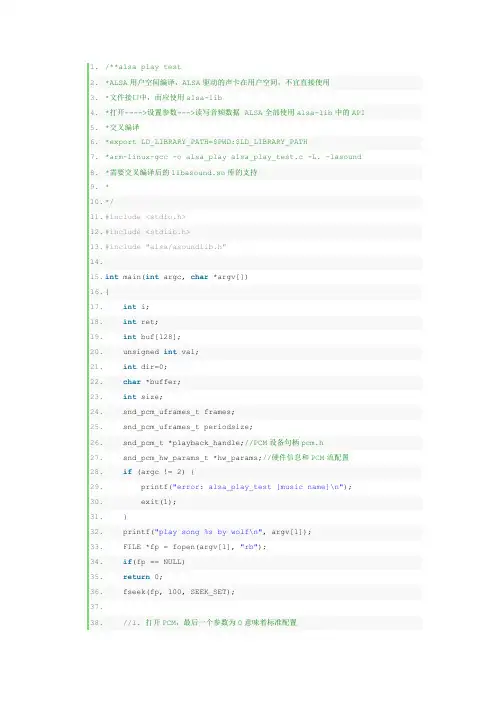Select the '#include <stdio.h>' line
This screenshot has width=496, height=702.
tap(145, 217)
